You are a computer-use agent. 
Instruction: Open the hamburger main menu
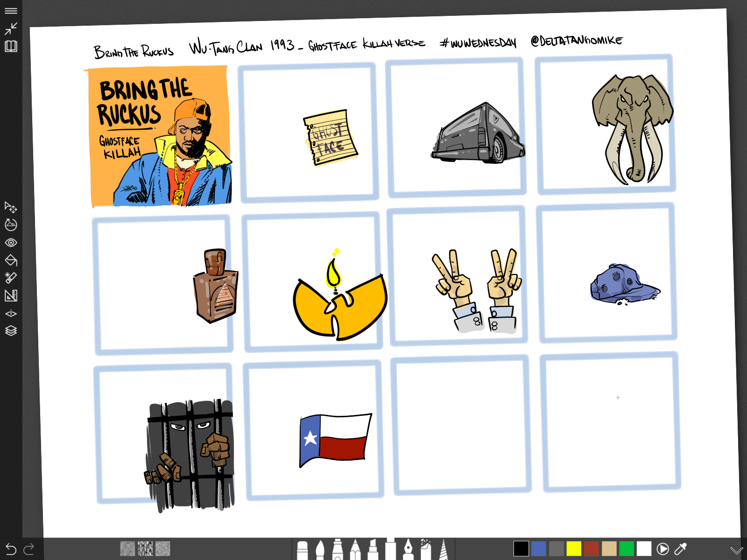[11, 11]
